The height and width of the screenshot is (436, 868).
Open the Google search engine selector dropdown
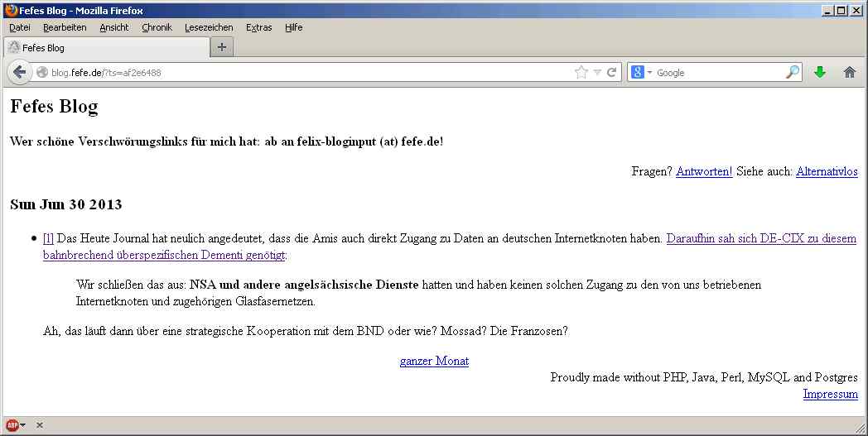(643, 73)
